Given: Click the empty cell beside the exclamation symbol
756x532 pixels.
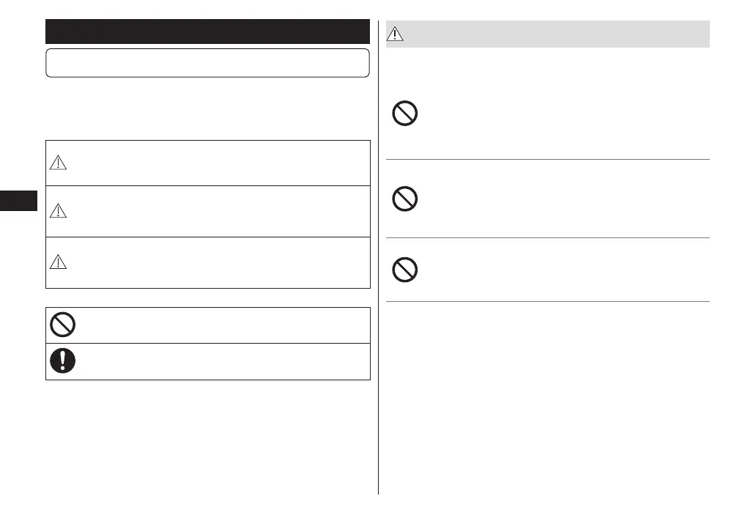Looking at the screenshot, I should [x=220, y=361].
